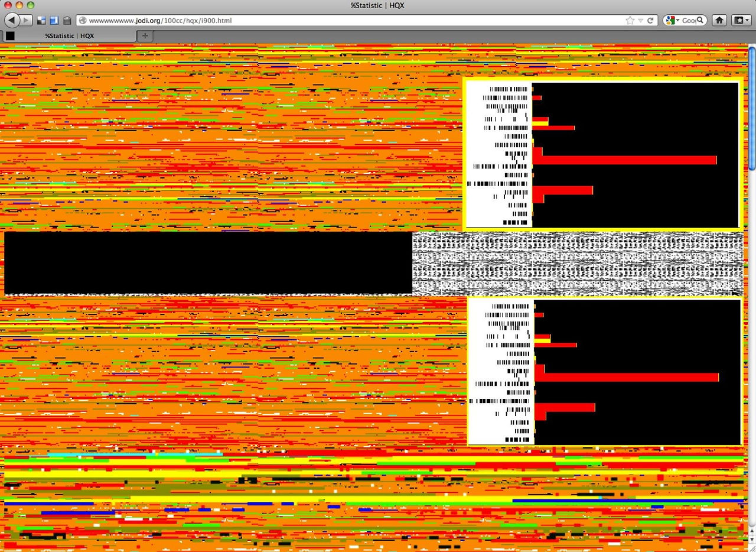This screenshot has height=552, width=756.
Task: Click the gray box toolbar icon before address bar
Action: pos(67,20)
